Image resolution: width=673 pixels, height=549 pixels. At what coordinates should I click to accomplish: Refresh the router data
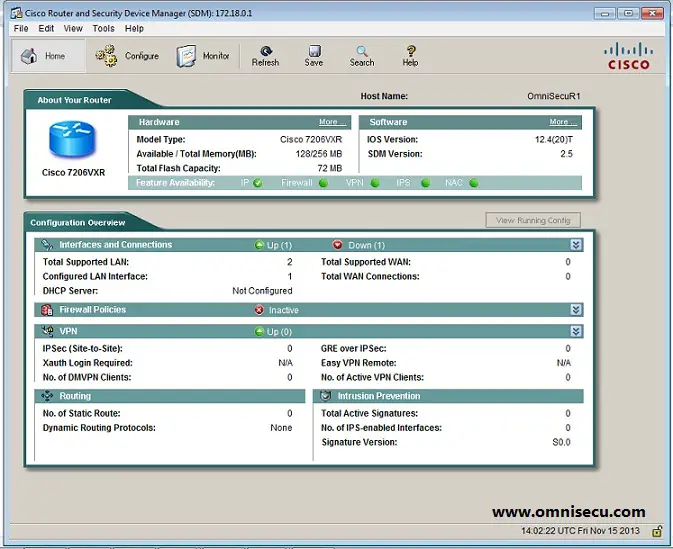265,56
